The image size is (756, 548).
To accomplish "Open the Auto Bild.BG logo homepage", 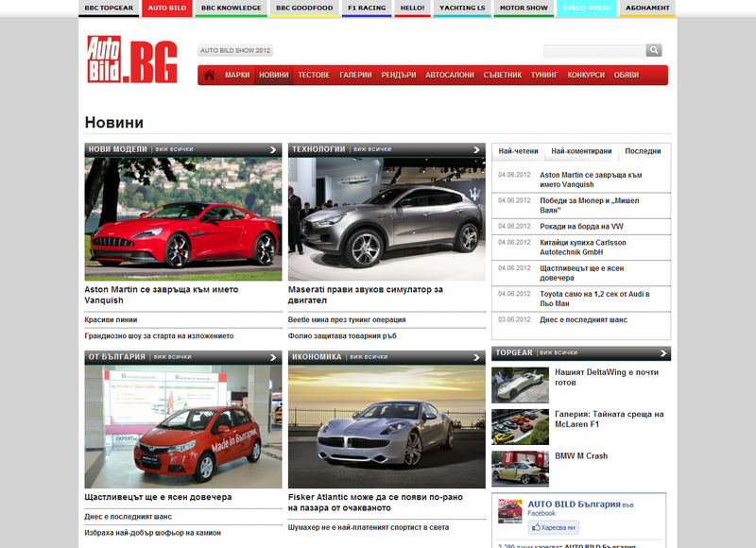I will (132, 60).
